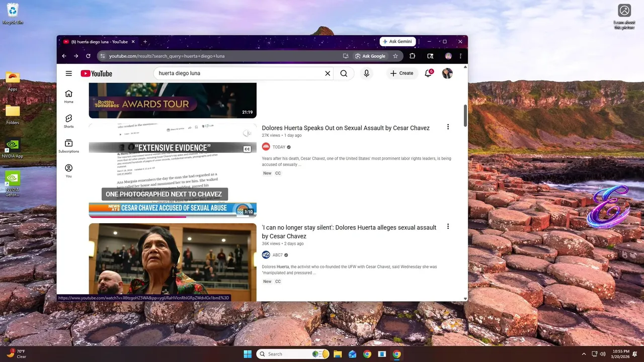Screen dimensions: 644x362
Task: Click the TODAY channel avatar
Action: (x=266, y=147)
